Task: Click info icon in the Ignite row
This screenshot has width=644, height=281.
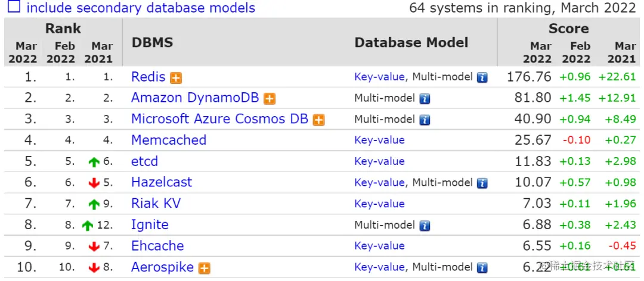Action: (425, 226)
